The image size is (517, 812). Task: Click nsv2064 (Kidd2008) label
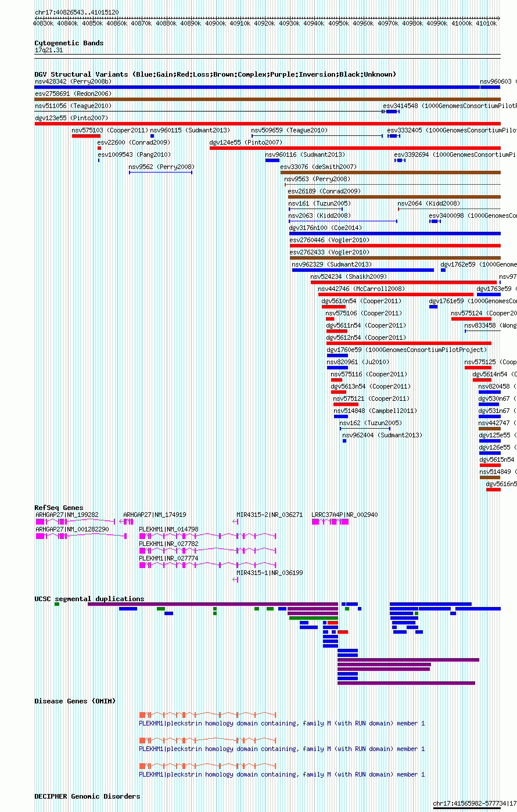pos(429,204)
